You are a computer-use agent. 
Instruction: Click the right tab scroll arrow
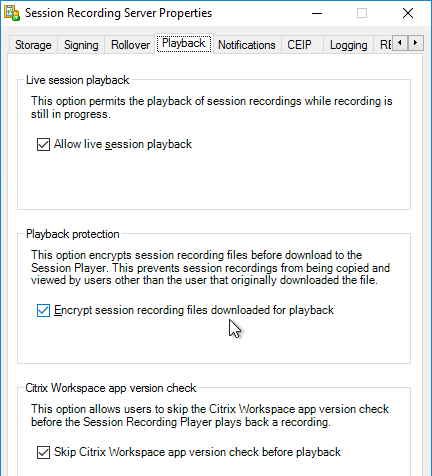click(415, 43)
